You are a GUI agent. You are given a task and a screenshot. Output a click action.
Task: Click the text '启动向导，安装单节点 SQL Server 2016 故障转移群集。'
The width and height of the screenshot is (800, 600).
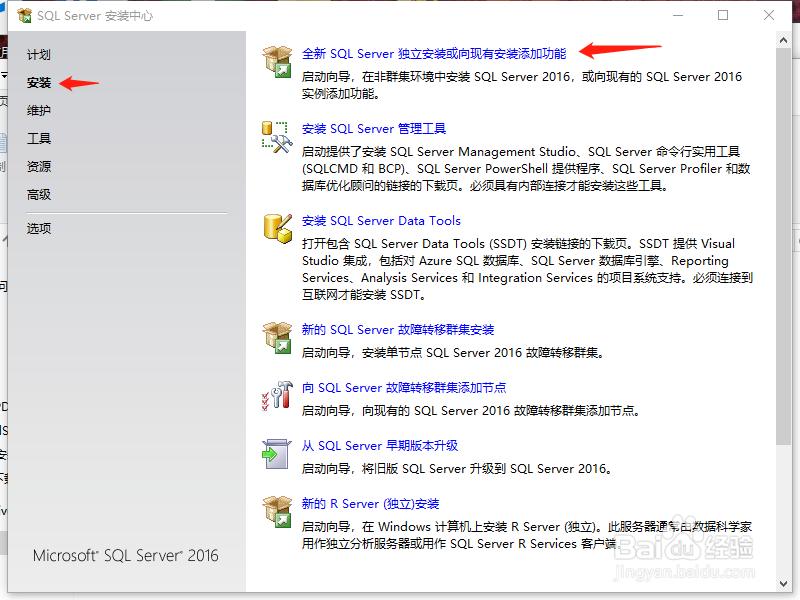coord(453,353)
